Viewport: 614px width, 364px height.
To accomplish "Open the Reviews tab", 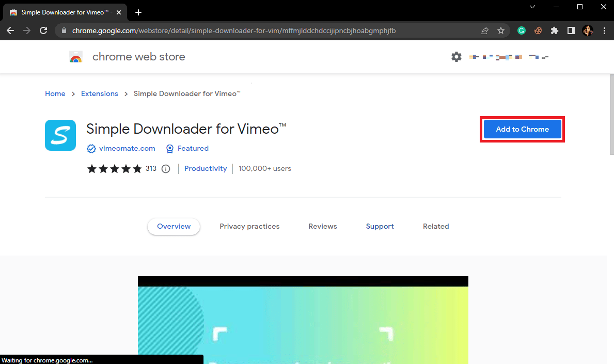I will (x=323, y=226).
